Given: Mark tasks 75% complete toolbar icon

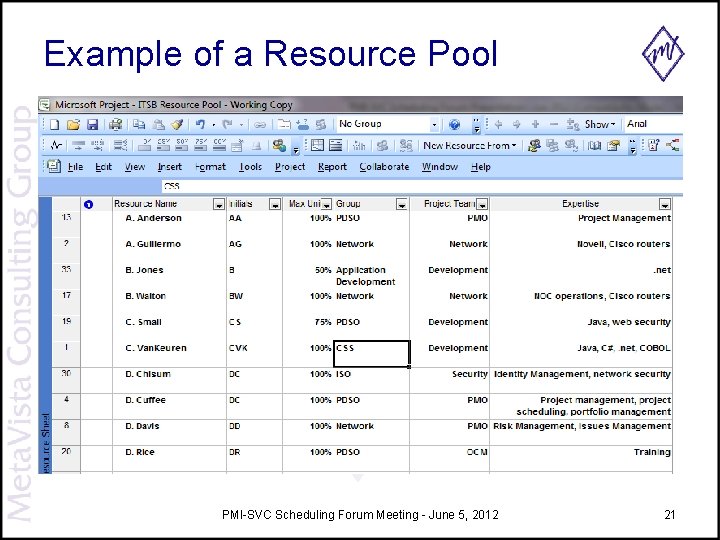Looking at the screenshot, I should point(201,146).
